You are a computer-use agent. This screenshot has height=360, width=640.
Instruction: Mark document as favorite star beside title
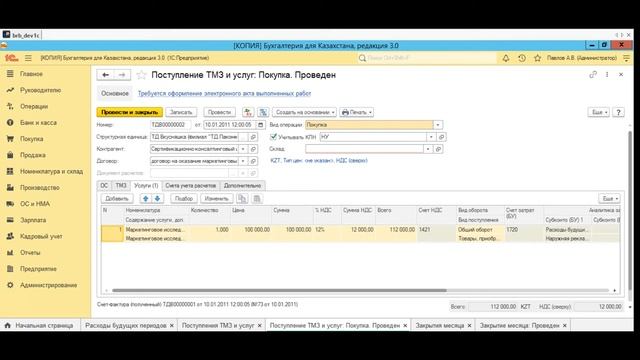pos(141,75)
